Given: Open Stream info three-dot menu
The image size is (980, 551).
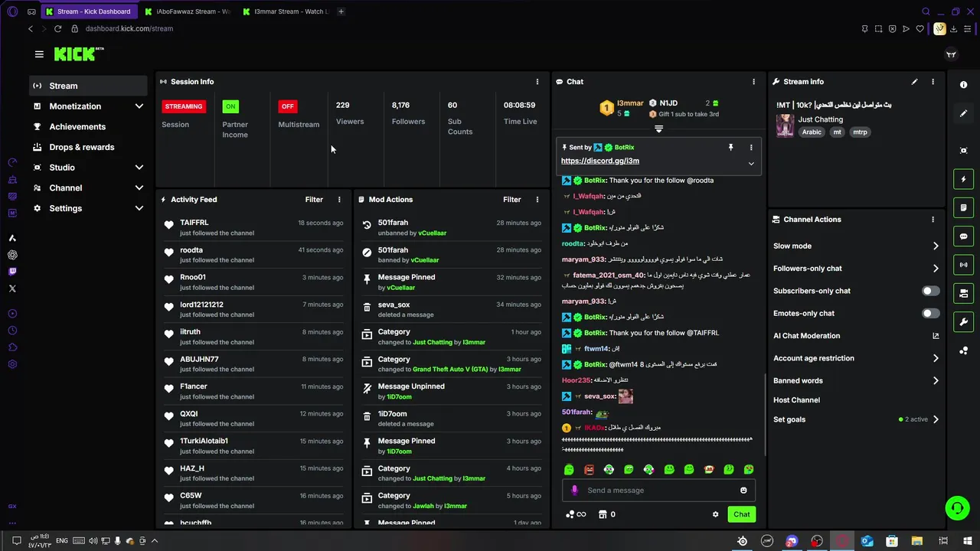Looking at the screenshot, I should (933, 82).
